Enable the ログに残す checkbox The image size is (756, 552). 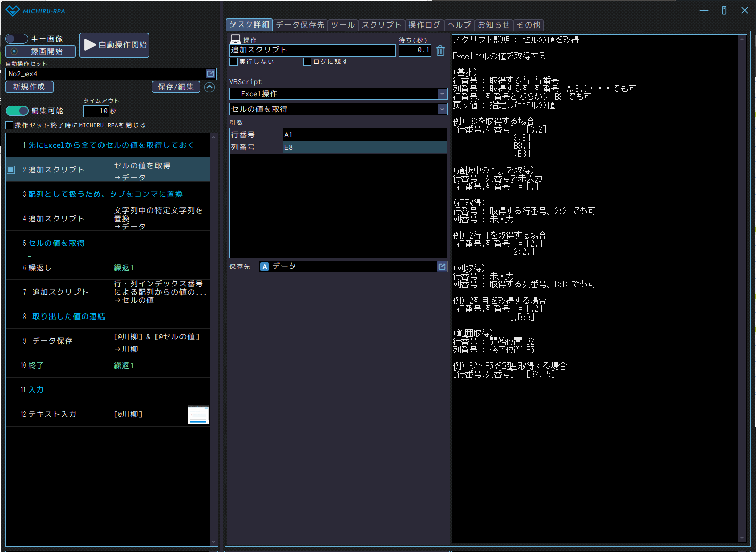coord(307,62)
